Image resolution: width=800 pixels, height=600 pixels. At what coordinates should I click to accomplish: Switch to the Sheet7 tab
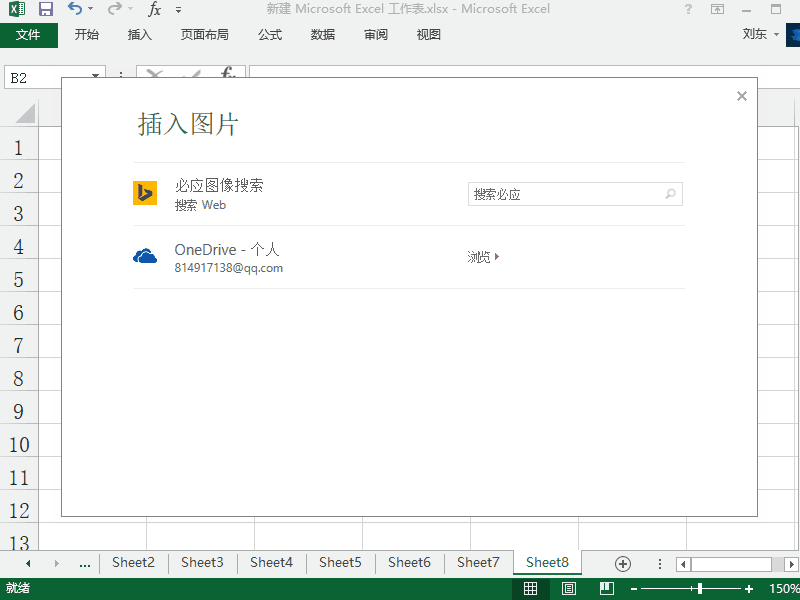point(478,562)
